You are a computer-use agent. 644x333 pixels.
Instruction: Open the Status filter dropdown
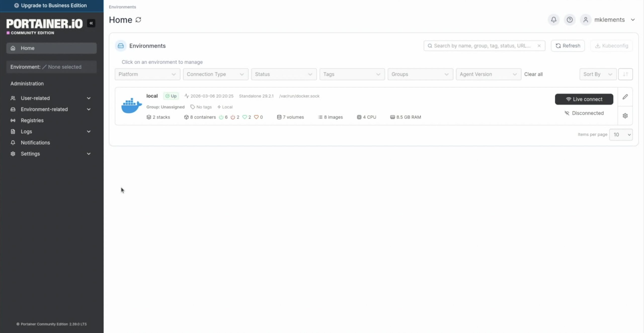point(284,74)
